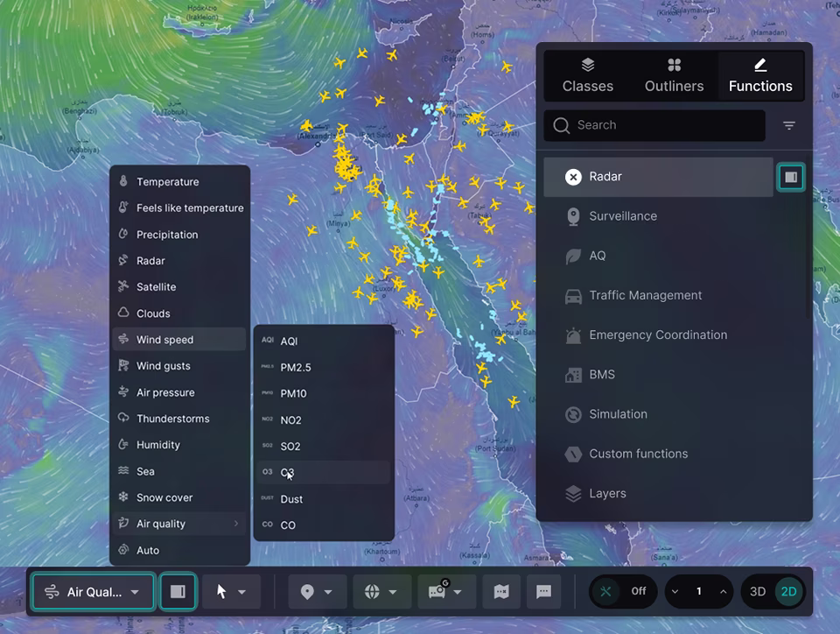Image resolution: width=840 pixels, height=634 pixels.
Task: Select Custom functions in the panel
Action: pyautogui.click(x=640, y=454)
